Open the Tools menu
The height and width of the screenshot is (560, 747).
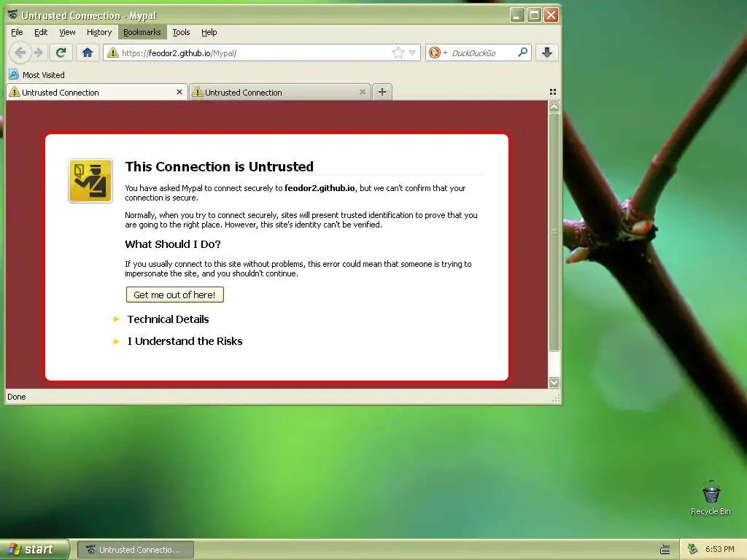click(181, 32)
